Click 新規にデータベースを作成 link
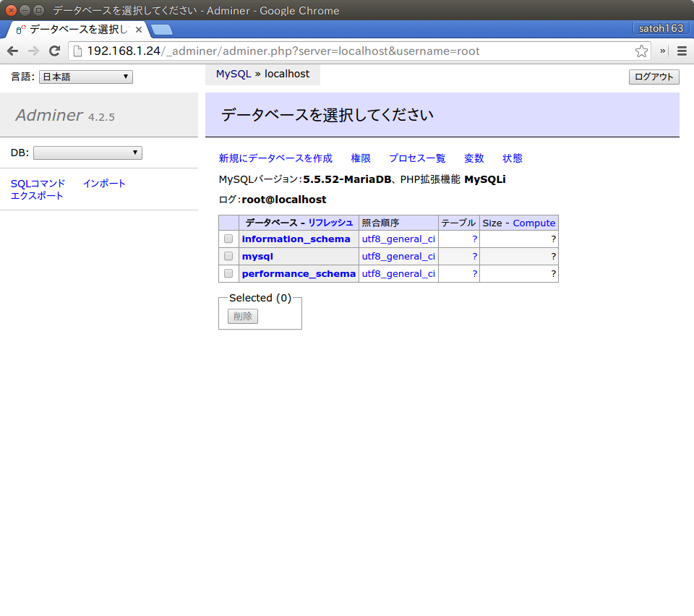This screenshot has width=694, height=616. (x=275, y=158)
